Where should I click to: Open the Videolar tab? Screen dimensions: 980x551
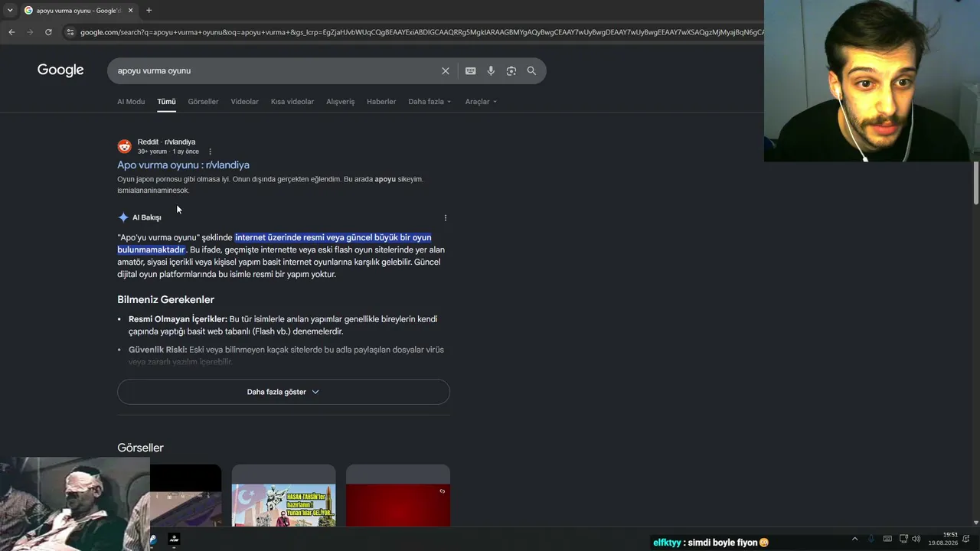tap(245, 102)
